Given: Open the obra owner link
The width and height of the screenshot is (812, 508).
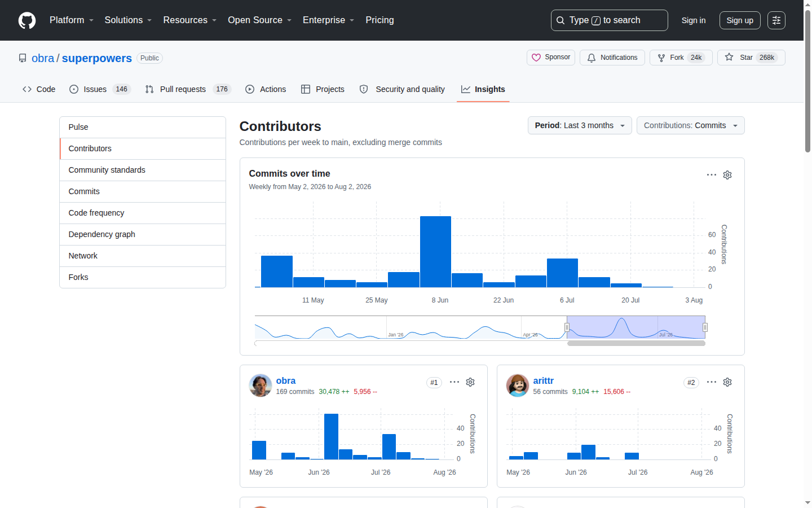Looking at the screenshot, I should point(43,58).
